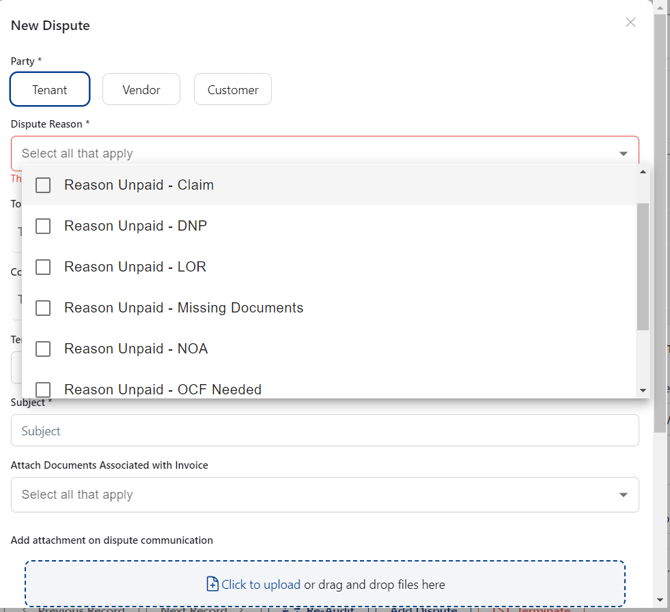Click the dispute reason list scrollbar thumb

(642, 266)
